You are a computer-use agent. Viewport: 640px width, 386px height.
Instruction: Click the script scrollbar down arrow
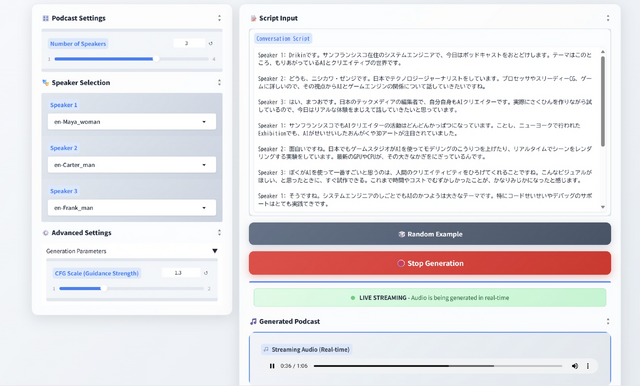[603, 207]
